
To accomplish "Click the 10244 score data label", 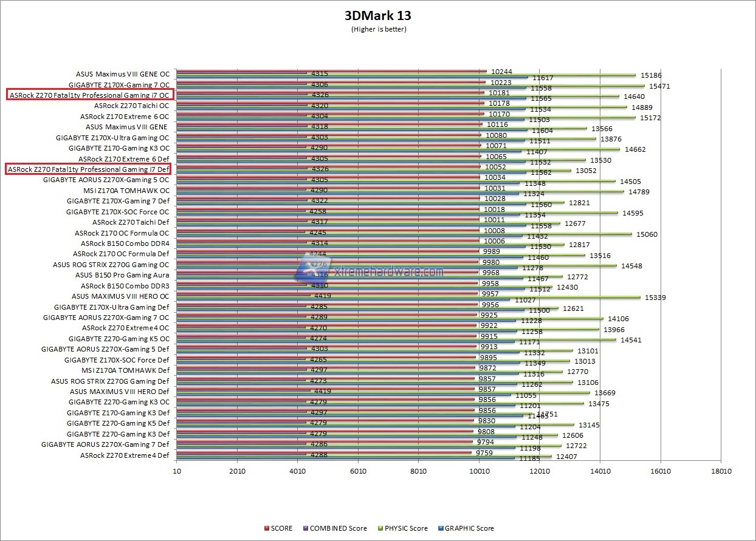I will click(501, 71).
